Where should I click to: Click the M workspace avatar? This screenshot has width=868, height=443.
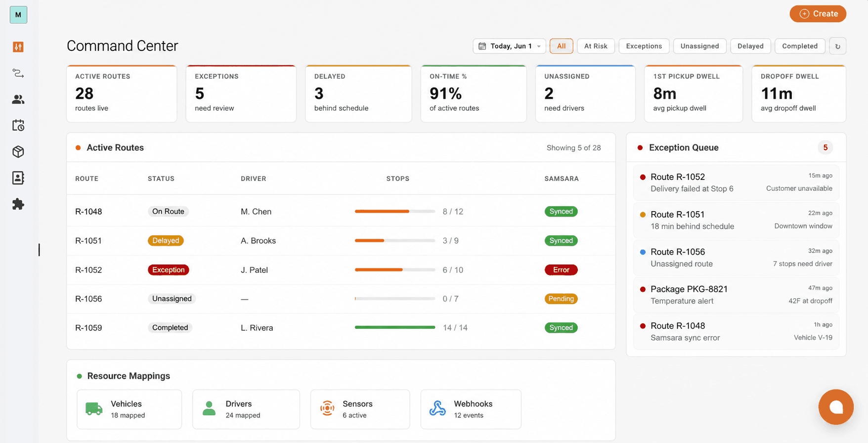[18, 15]
